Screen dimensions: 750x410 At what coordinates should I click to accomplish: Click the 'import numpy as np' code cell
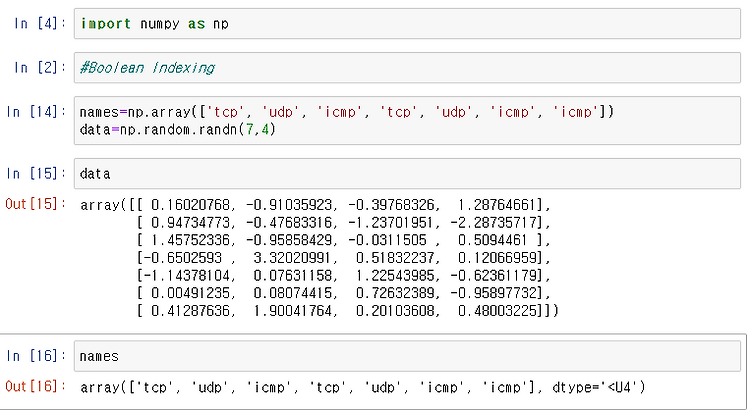(407, 23)
